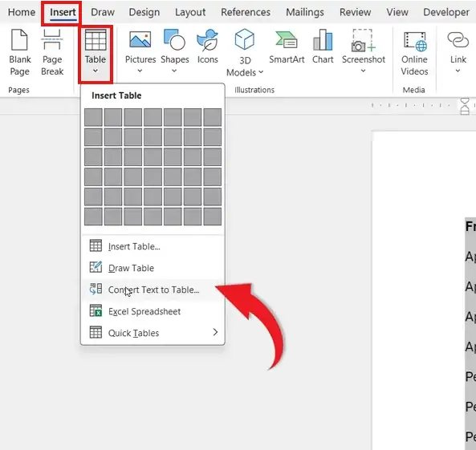
Task: Open the Review tab
Action: (355, 12)
